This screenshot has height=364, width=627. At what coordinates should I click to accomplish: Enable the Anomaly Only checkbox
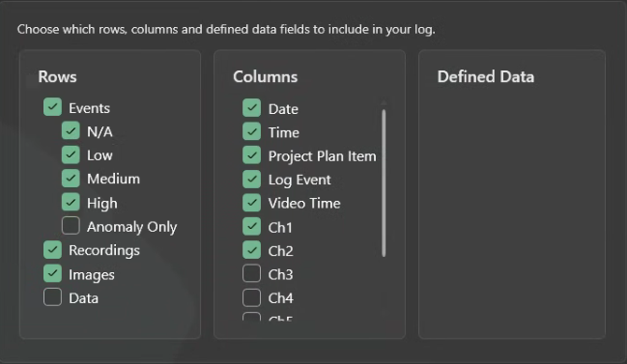(71, 226)
